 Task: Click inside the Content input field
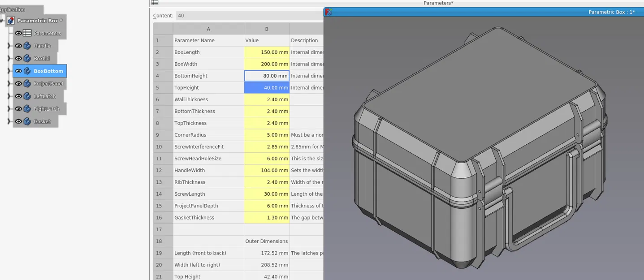pos(224,15)
